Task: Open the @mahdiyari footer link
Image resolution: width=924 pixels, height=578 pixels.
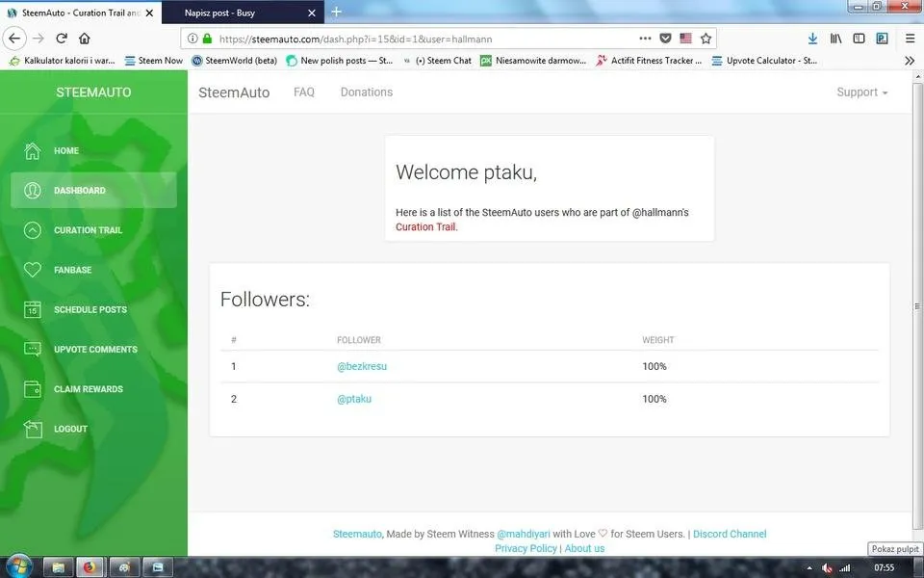Action: point(524,534)
